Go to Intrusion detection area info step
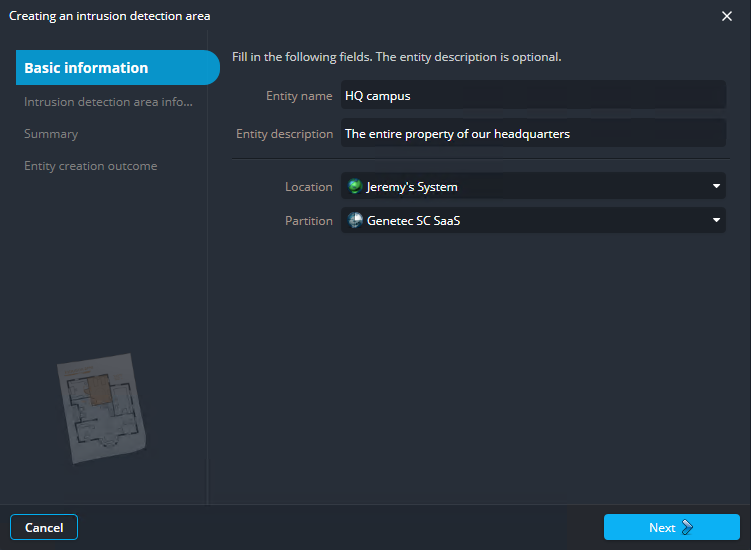Screen dimensions: 751x550 (x=108, y=101)
